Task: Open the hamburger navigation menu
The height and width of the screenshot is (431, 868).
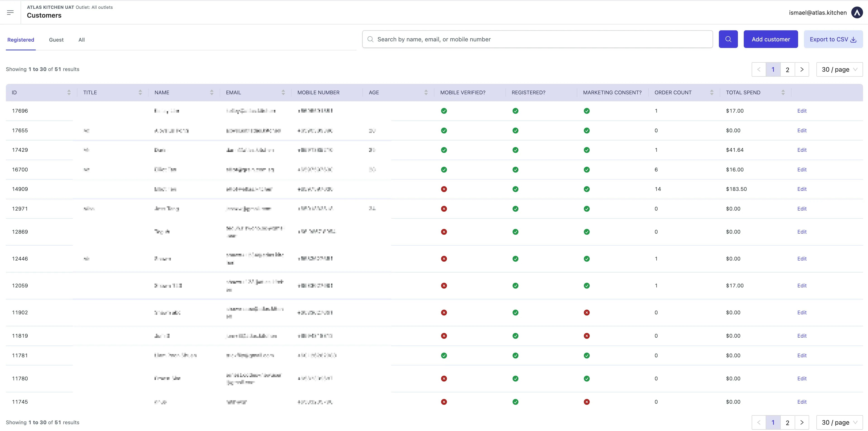Action: (x=10, y=12)
